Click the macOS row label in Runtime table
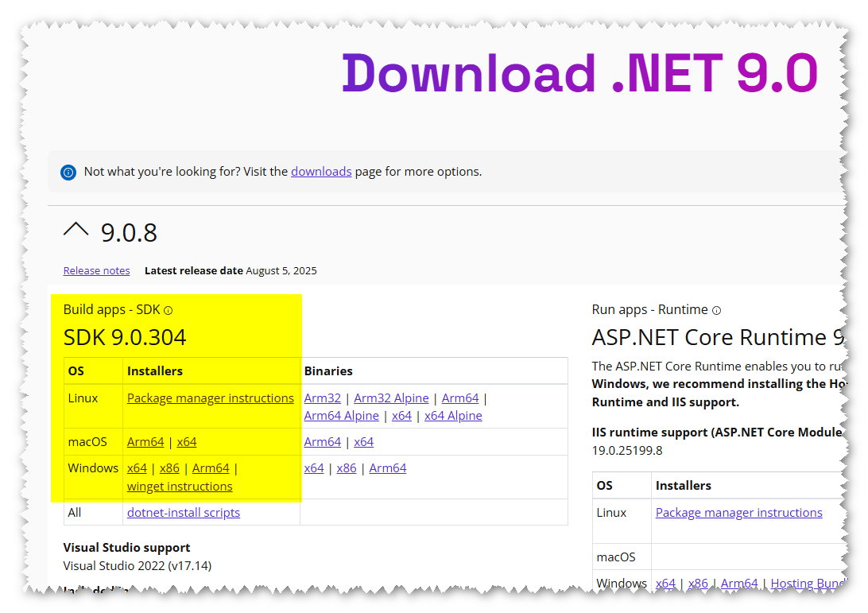Image resolution: width=868 pixels, height=613 pixels. click(x=616, y=557)
